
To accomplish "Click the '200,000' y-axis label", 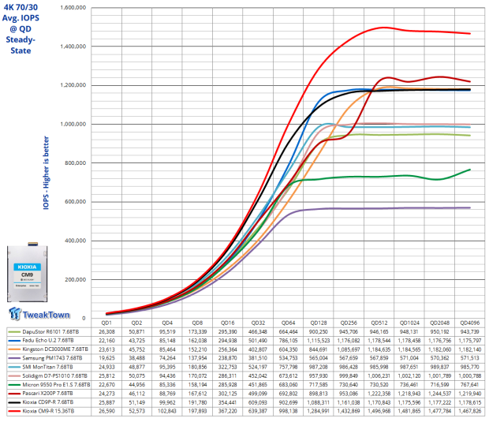I will (75, 279).
